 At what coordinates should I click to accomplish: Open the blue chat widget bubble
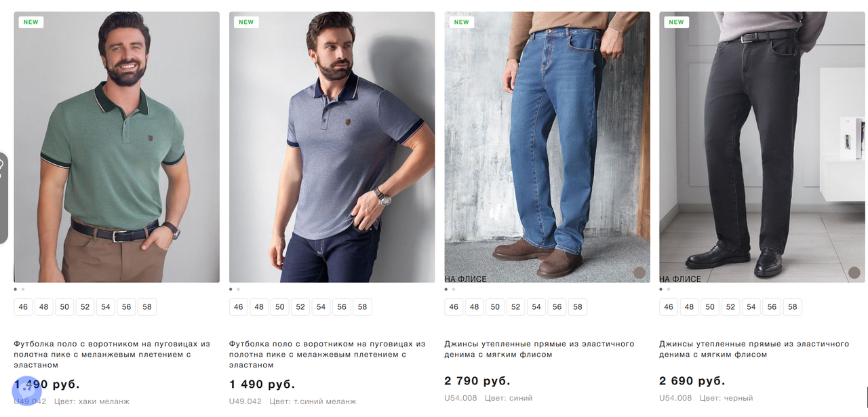[x=27, y=391]
